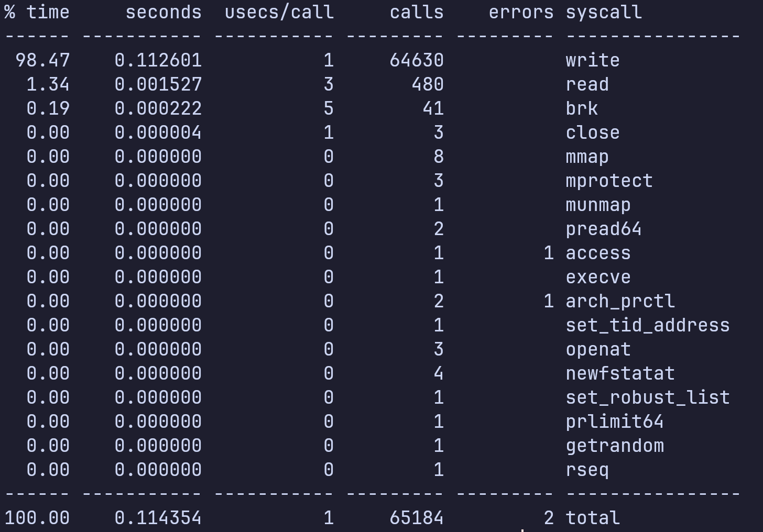Click the rseq syscall name
763x532 pixels.
(x=587, y=470)
